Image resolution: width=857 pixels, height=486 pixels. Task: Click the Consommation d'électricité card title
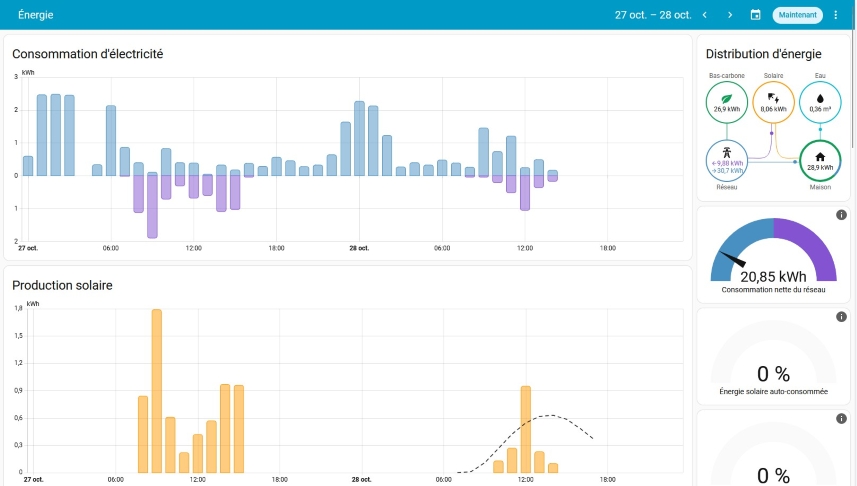(x=88, y=54)
